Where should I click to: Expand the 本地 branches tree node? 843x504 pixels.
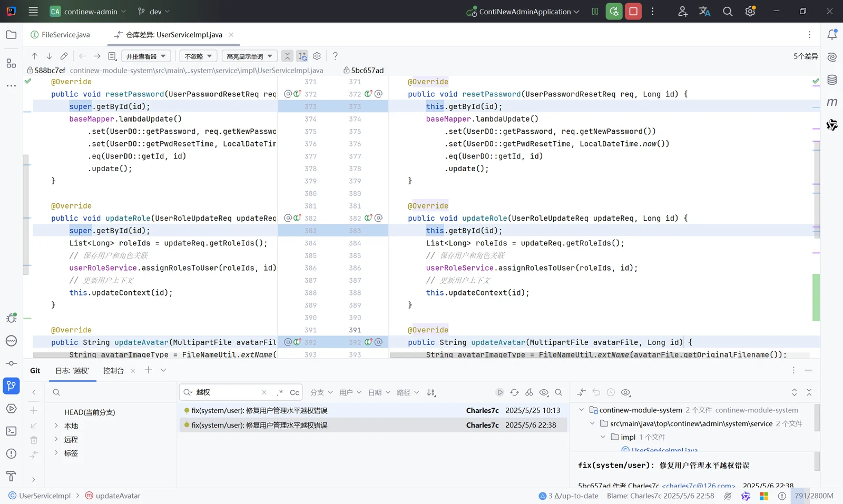tap(56, 426)
